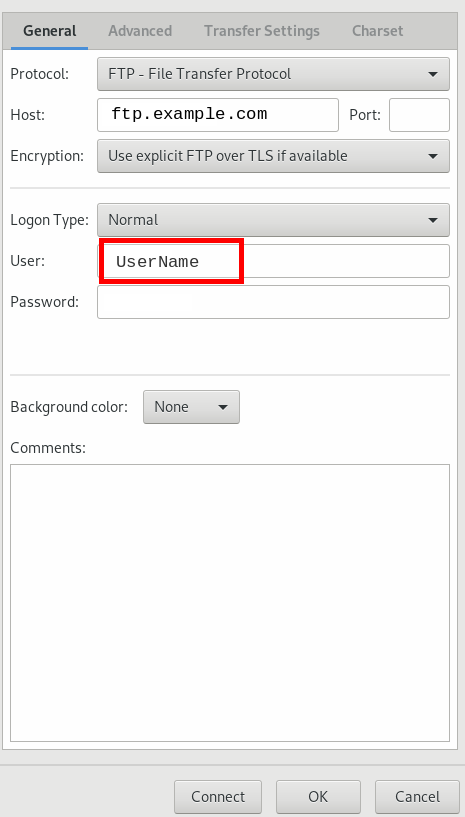The image size is (465, 817).
Task: Focus the Host field with ftp.example.com
Action: [x=218, y=115]
